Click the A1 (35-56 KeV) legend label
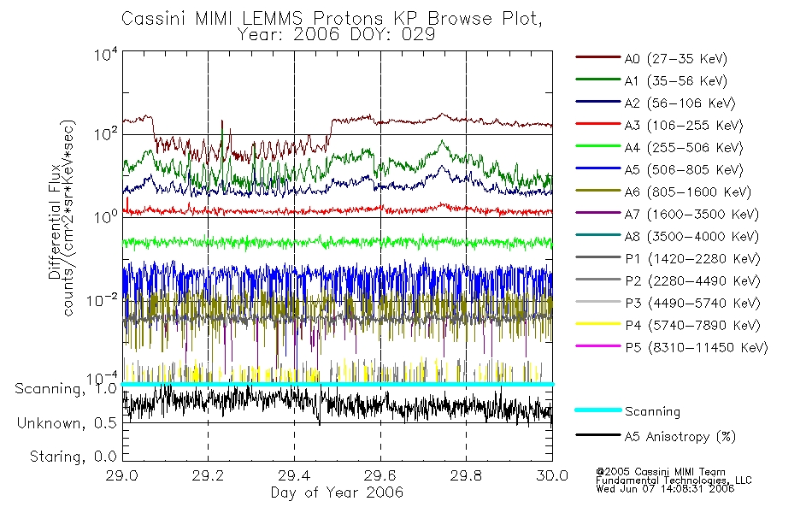The image size is (812, 513). point(676,81)
